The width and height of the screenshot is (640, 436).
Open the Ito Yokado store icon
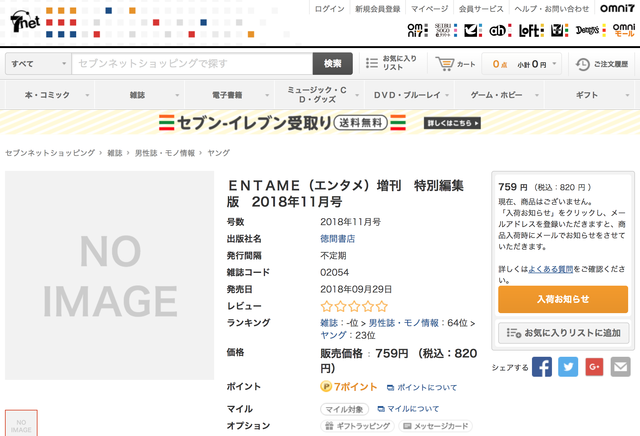click(473, 30)
